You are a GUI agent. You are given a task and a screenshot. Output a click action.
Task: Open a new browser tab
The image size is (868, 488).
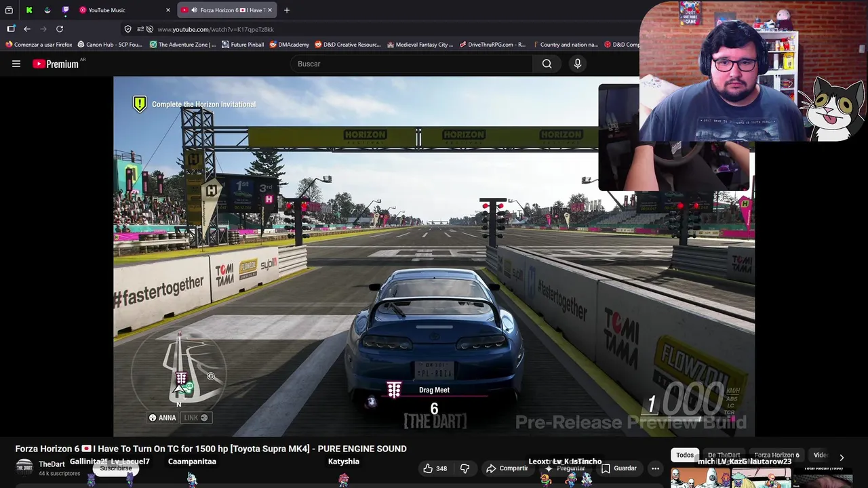287,10
